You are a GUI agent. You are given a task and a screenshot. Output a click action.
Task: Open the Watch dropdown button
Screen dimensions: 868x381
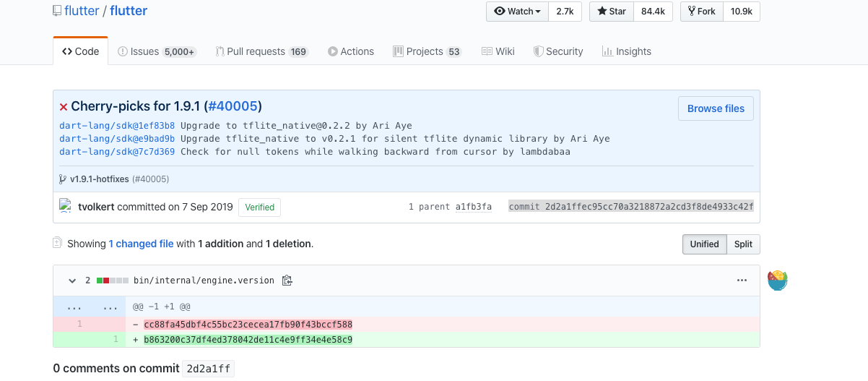click(517, 12)
